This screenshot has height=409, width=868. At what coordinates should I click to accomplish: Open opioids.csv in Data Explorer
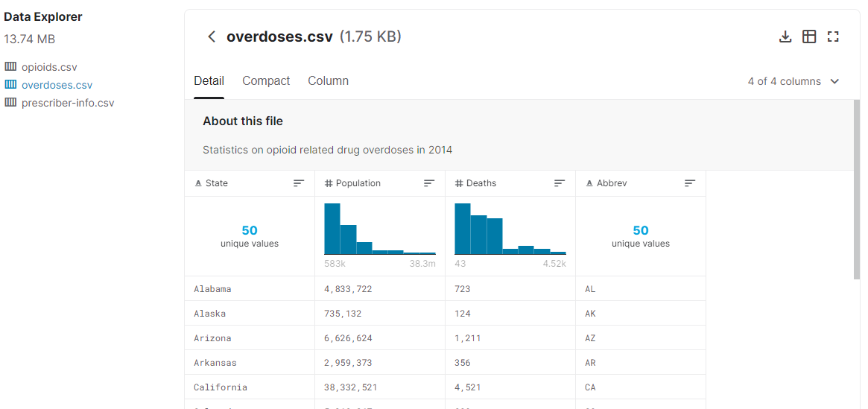tap(49, 68)
